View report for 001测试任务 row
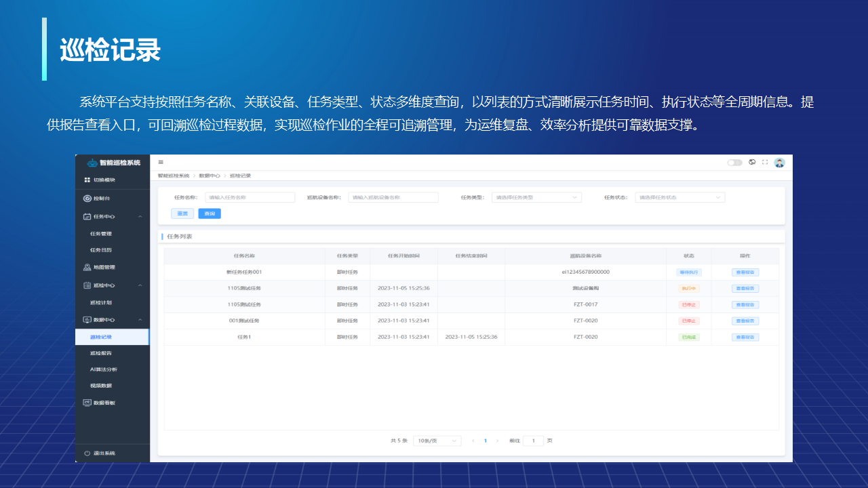Viewport: 868px width, 488px height. [745, 321]
